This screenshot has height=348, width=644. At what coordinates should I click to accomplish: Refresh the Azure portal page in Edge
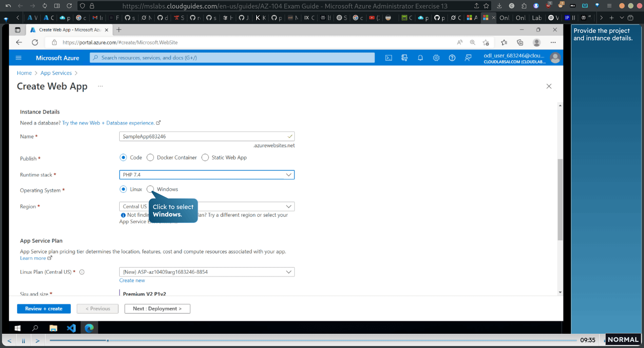pyautogui.click(x=35, y=42)
